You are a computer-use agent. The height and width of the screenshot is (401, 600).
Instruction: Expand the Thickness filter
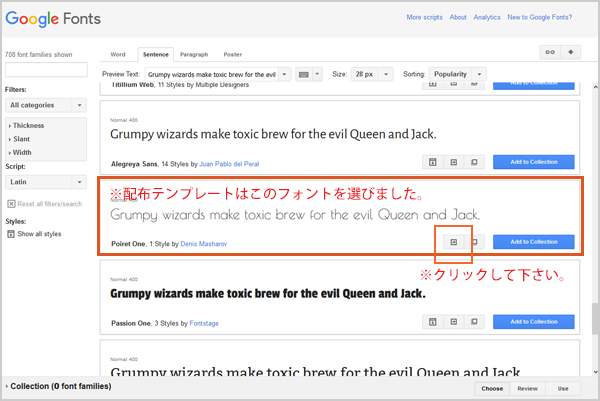(x=26, y=126)
